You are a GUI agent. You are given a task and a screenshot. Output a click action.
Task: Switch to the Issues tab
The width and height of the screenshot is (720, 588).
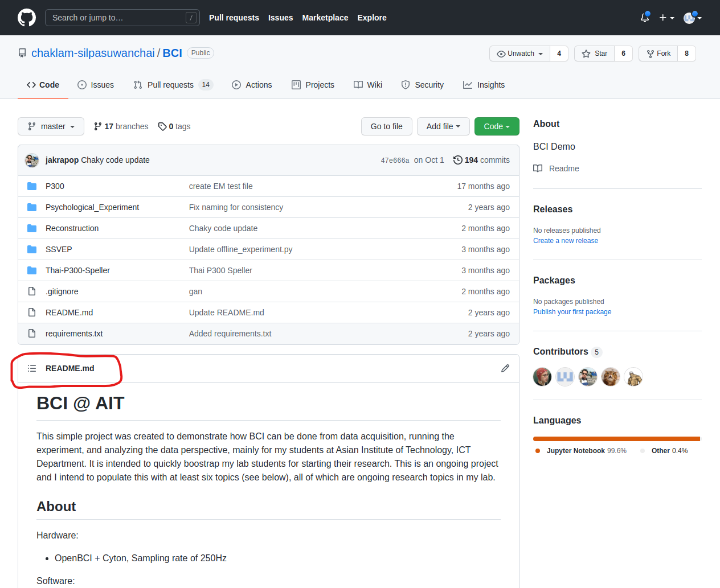point(96,85)
